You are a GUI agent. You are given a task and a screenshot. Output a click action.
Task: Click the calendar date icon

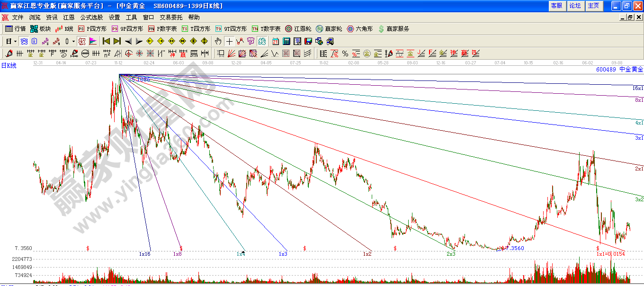pos(275,41)
